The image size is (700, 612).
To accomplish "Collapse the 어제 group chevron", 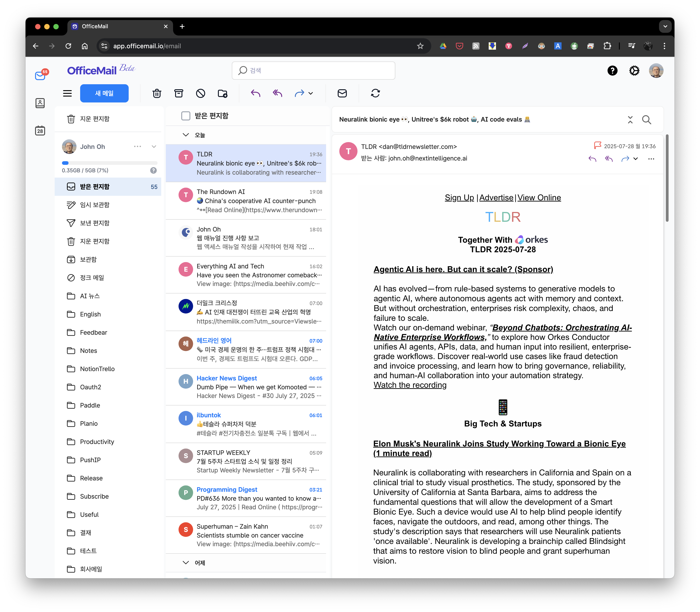I will coord(186,562).
